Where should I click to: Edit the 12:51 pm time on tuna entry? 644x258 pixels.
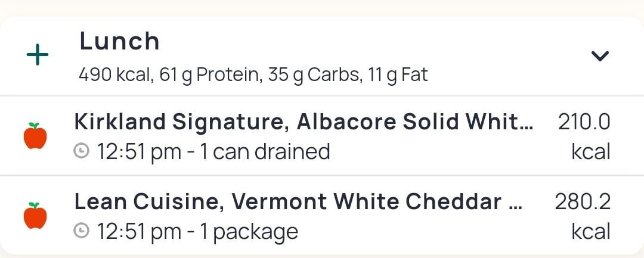[x=139, y=152]
